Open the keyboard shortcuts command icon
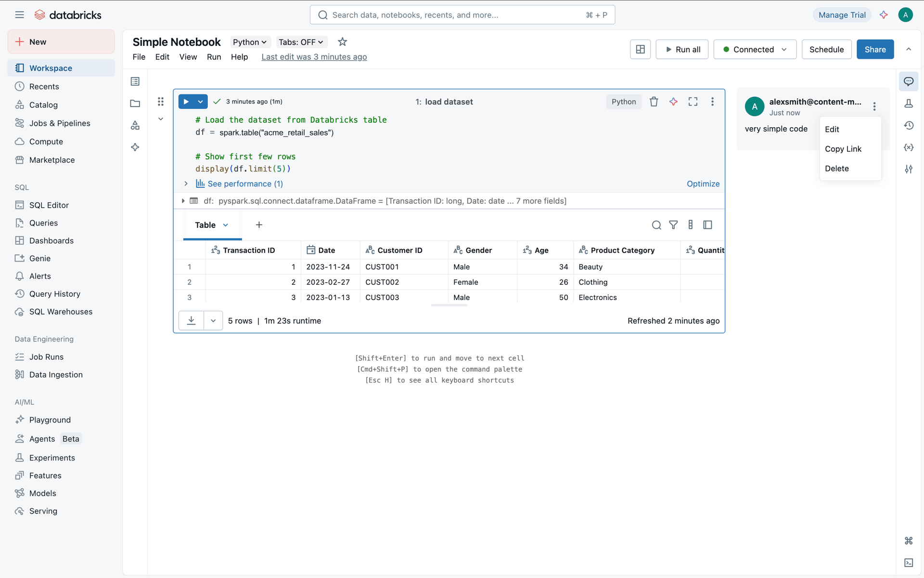 pyautogui.click(x=909, y=541)
